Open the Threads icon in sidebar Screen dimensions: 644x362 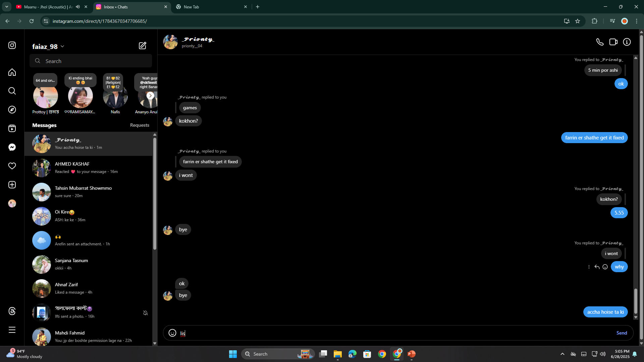click(12, 311)
